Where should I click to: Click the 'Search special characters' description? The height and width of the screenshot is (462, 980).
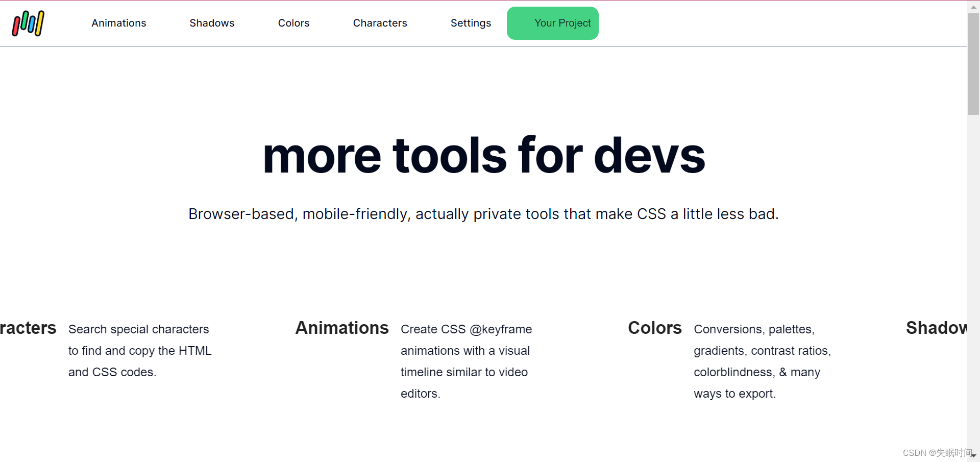pos(140,351)
